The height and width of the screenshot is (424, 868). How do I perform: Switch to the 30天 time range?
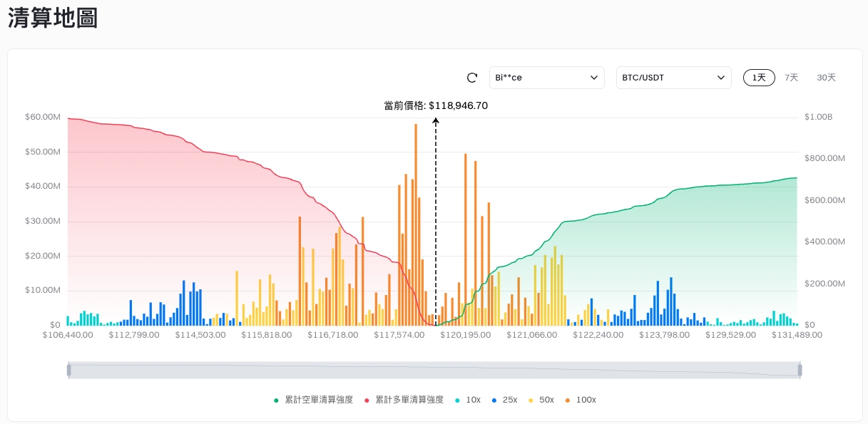tap(826, 78)
